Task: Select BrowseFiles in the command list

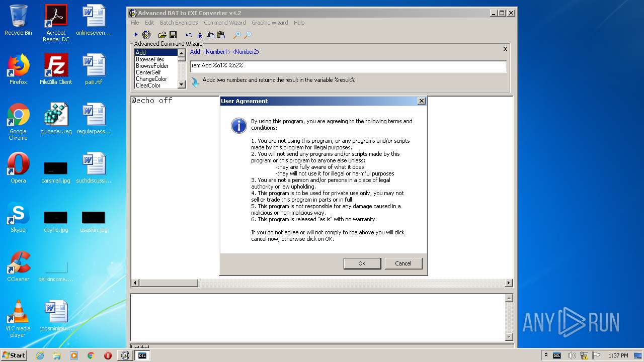Action: pyautogui.click(x=156, y=59)
